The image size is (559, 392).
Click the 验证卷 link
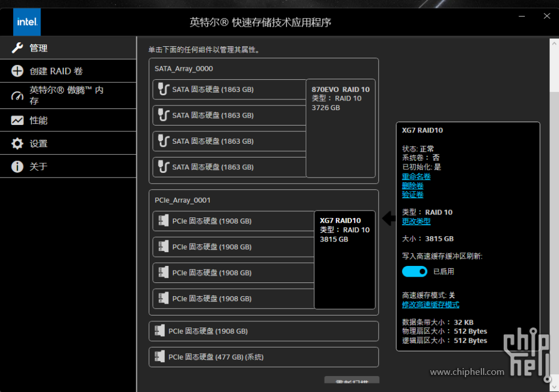(412, 195)
